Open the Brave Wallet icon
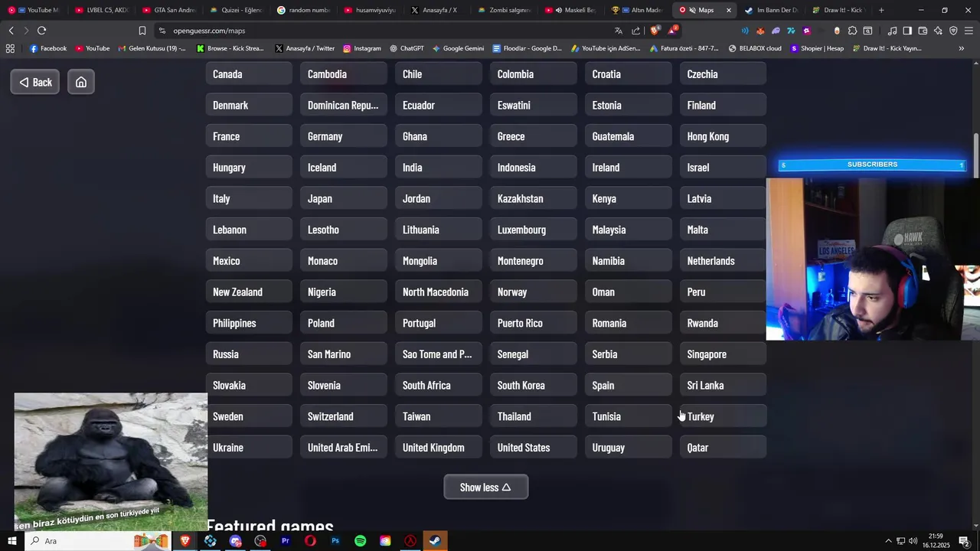980x551 pixels. [923, 31]
